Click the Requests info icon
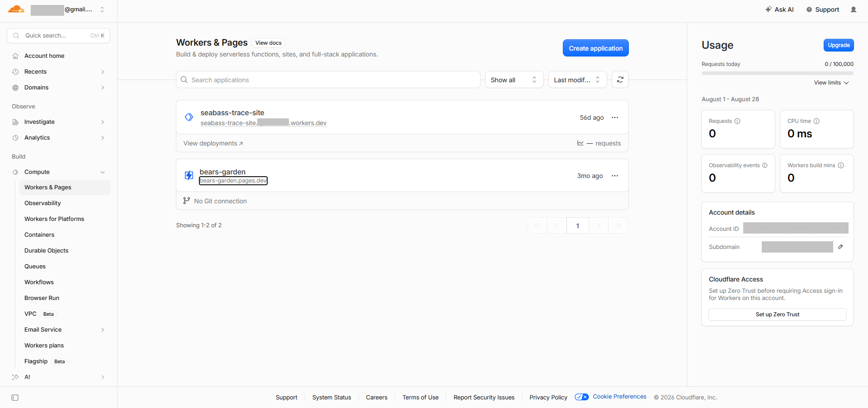 (x=737, y=121)
